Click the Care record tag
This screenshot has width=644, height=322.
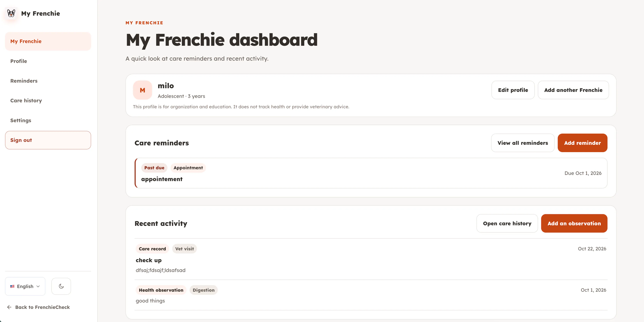click(x=152, y=249)
